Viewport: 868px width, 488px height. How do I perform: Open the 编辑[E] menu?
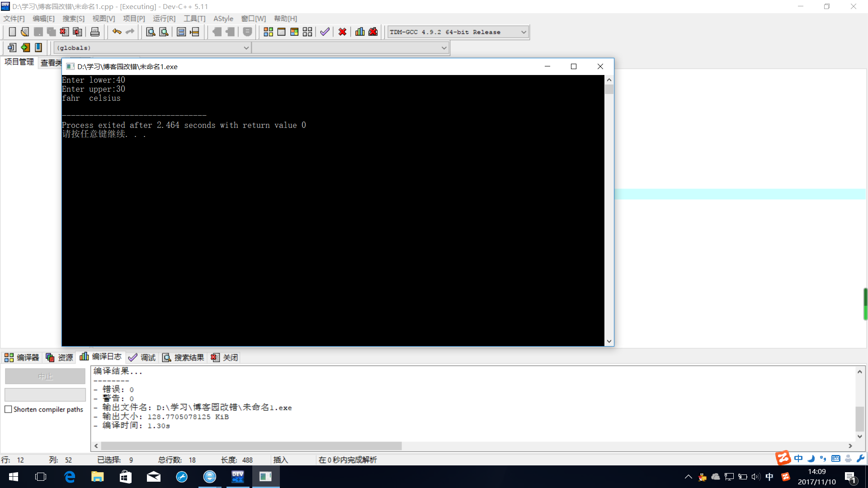click(43, 19)
